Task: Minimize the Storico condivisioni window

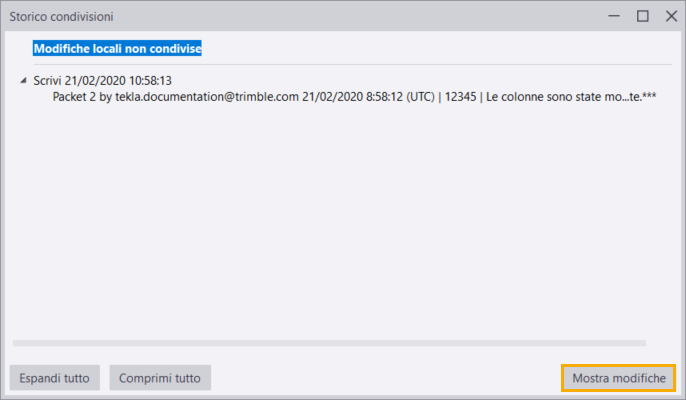Action: click(614, 16)
